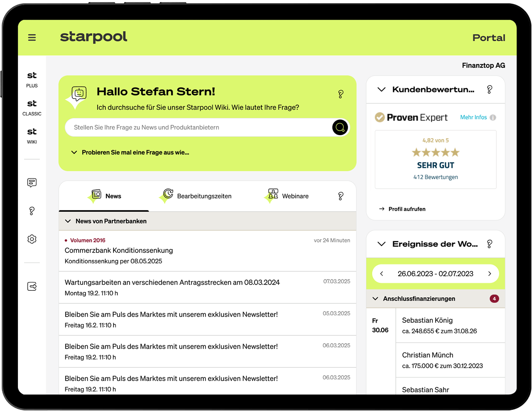
Task: Switch to the Webinare tab
Action: 296,196
